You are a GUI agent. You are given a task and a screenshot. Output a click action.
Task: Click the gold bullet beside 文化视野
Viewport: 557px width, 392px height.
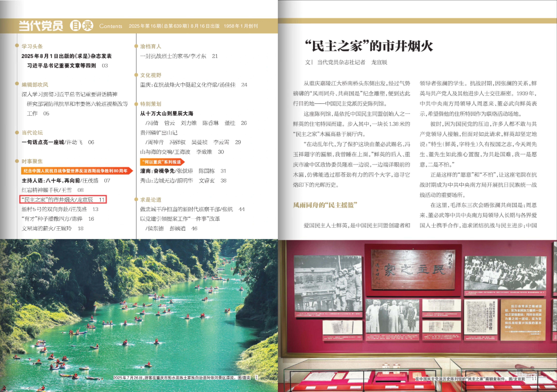[x=136, y=75]
